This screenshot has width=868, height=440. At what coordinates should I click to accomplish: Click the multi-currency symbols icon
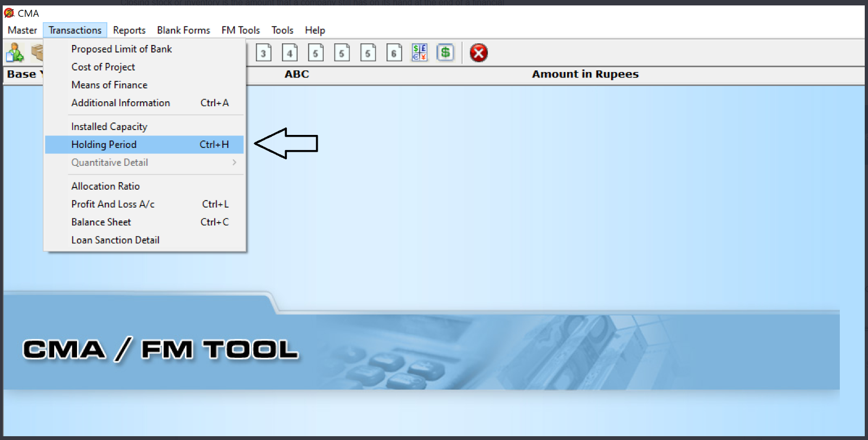(x=419, y=53)
